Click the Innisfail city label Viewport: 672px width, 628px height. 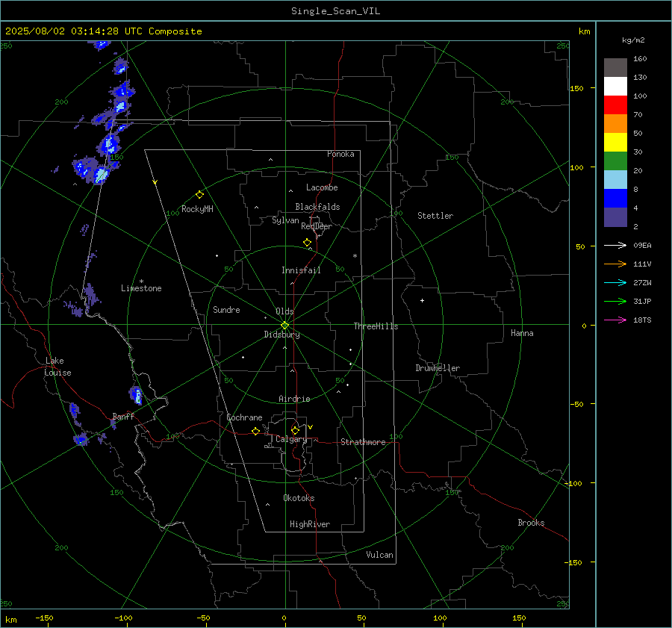click(x=301, y=270)
